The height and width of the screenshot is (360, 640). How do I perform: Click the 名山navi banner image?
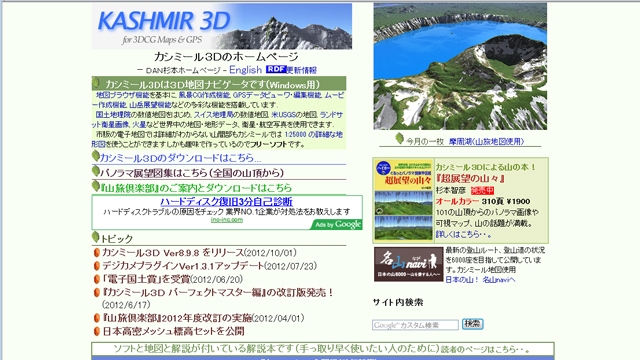409,264
